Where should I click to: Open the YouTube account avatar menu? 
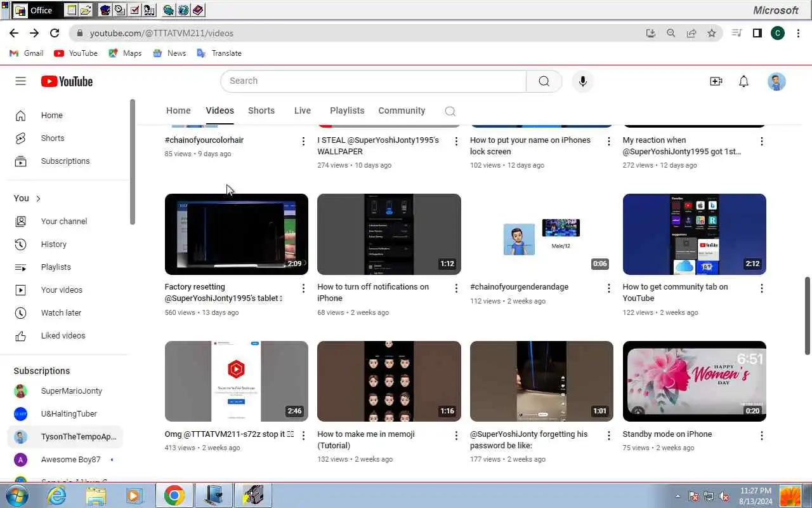click(x=776, y=81)
